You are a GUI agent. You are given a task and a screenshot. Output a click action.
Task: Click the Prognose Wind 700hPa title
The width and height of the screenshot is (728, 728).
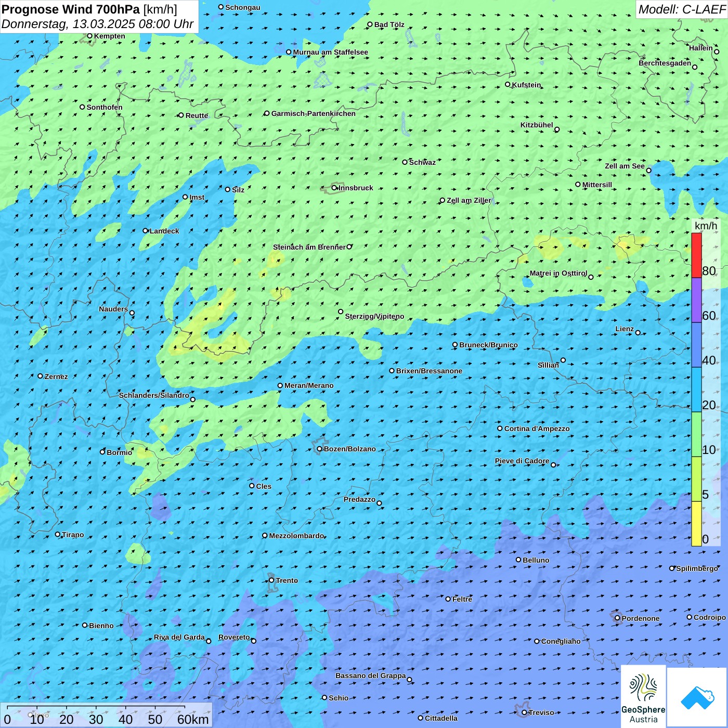[x=89, y=9]
